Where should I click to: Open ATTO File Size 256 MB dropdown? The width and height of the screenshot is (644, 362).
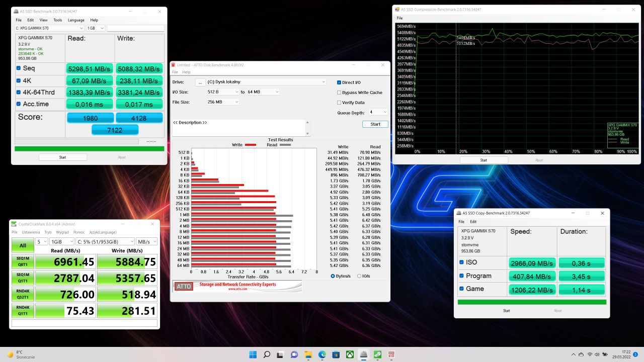click(x=223, y=102)
